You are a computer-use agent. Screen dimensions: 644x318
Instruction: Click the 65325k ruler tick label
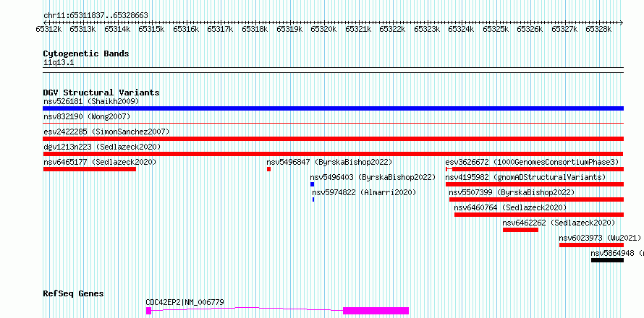[x=496, y=29]
